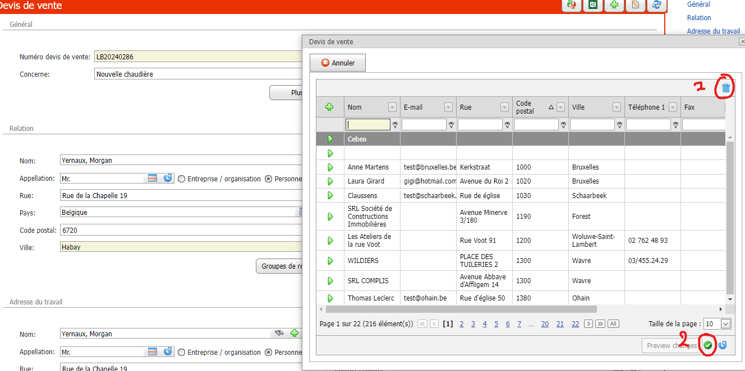Select the Claussens row arrow
The width and height of the screenshot is (745, 371).
(330, 195)
